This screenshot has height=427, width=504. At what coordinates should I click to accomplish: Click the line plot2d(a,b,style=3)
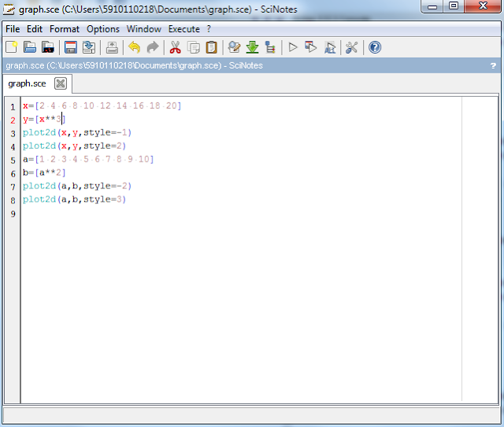pos(74,199)
